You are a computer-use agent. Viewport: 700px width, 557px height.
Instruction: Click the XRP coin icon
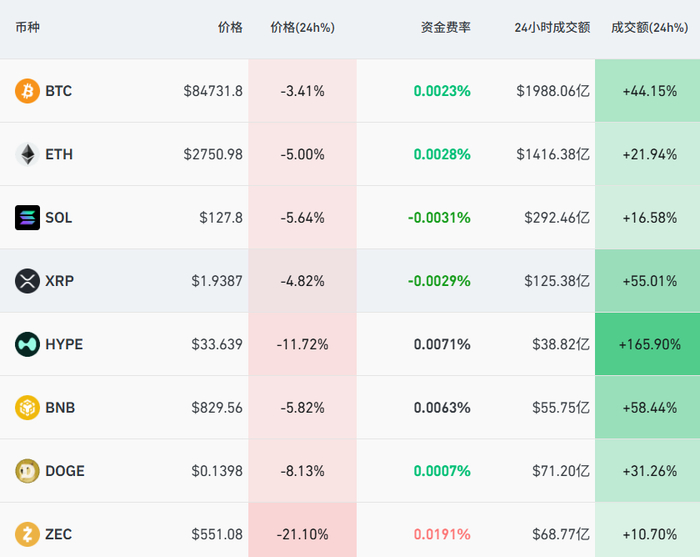pyautogui.click(x=27, y=281)
